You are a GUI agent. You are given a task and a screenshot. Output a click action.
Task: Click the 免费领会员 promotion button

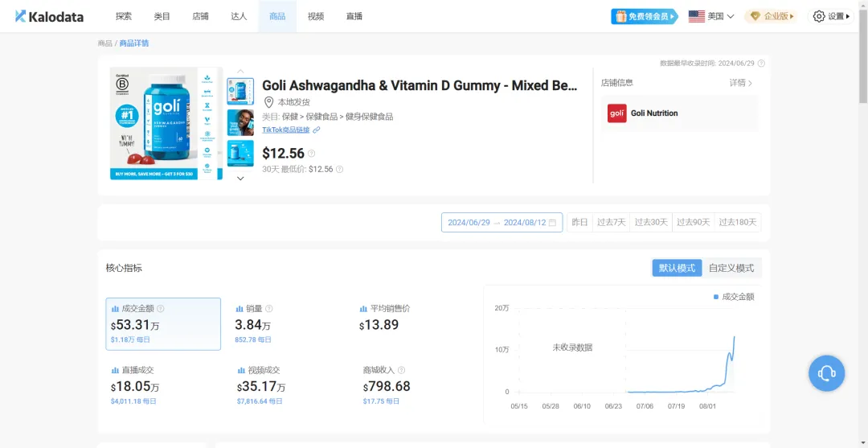coord(645,16)
